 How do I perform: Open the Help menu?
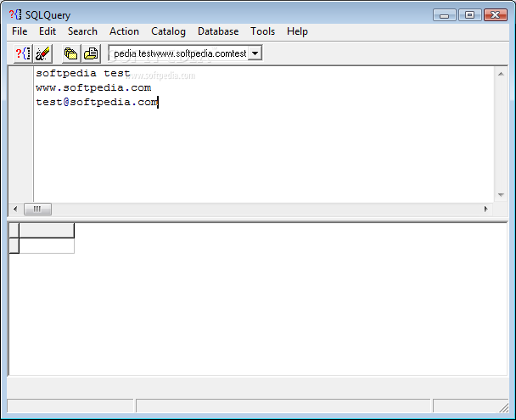click(297, 31)
